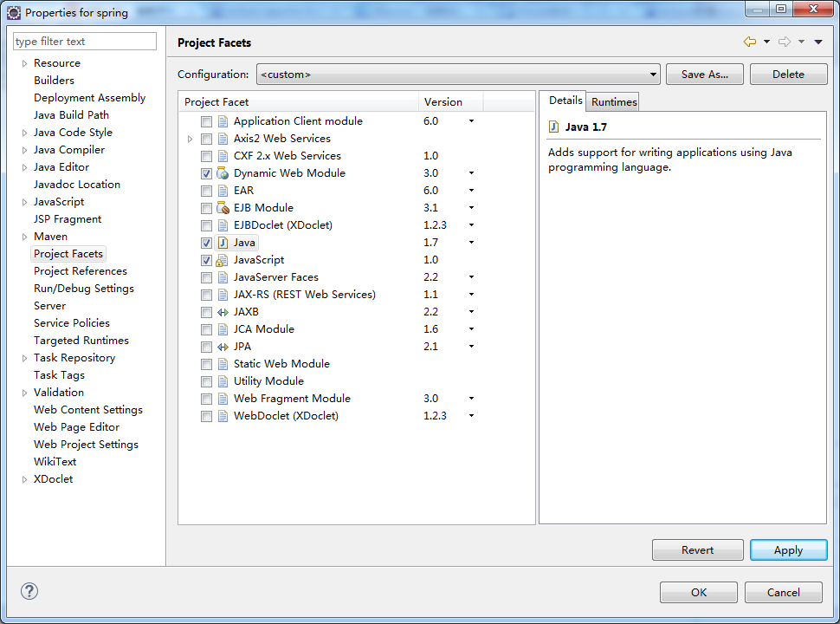Click the WebDoclet (XDoclet) document icon
840x624 pixels.
[223, 416]
